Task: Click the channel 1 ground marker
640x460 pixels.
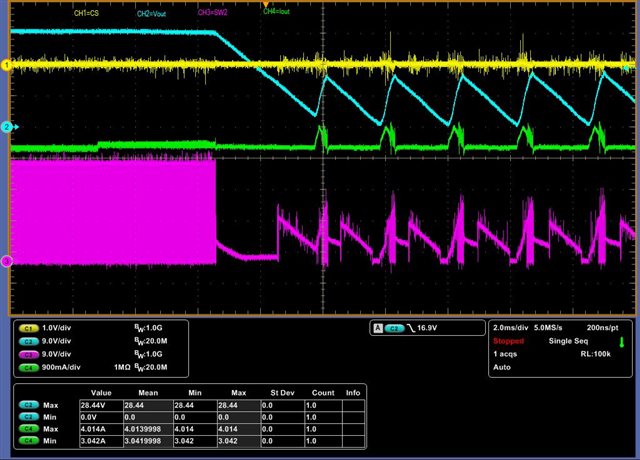Action: pos(6,65)
